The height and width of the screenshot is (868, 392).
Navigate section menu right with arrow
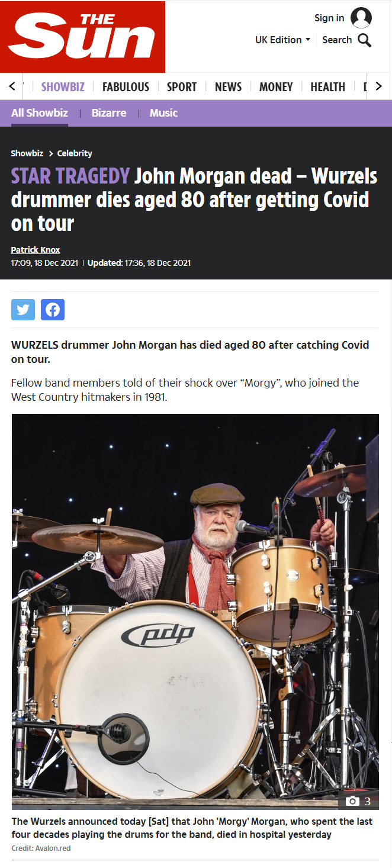point(379,86)
